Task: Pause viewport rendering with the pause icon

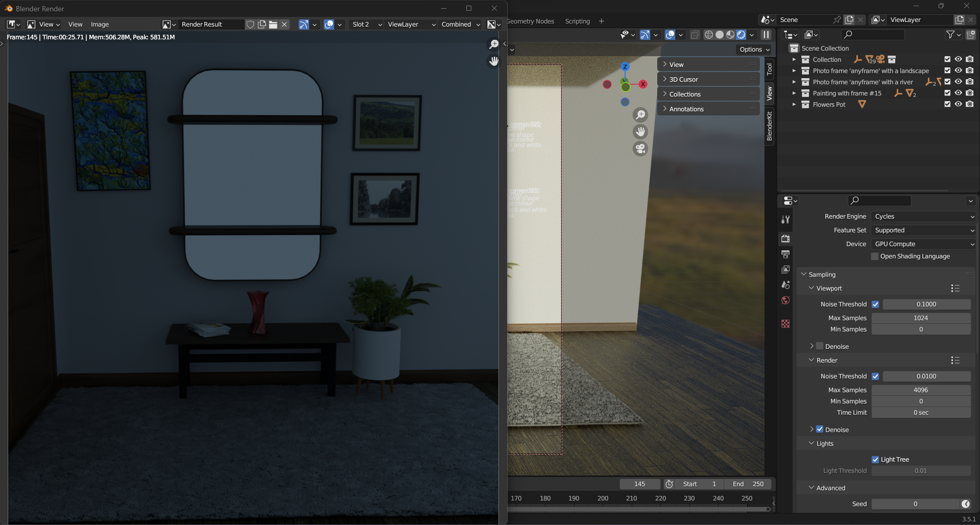Action: [766, 35]
